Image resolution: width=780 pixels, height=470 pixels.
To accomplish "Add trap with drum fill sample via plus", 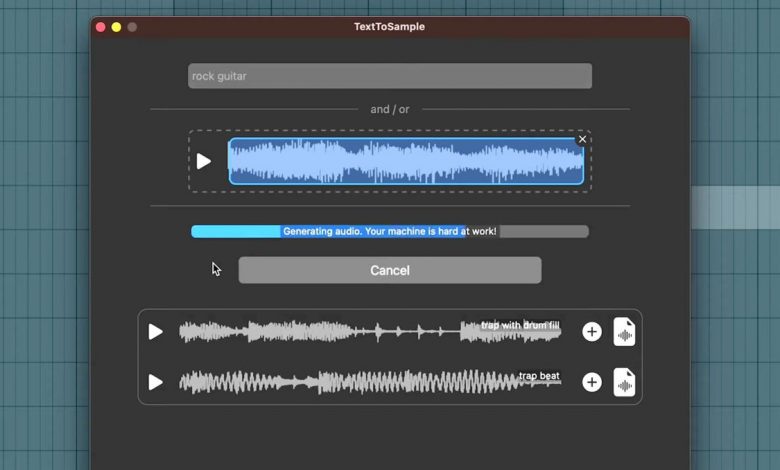I will point(591,332).
